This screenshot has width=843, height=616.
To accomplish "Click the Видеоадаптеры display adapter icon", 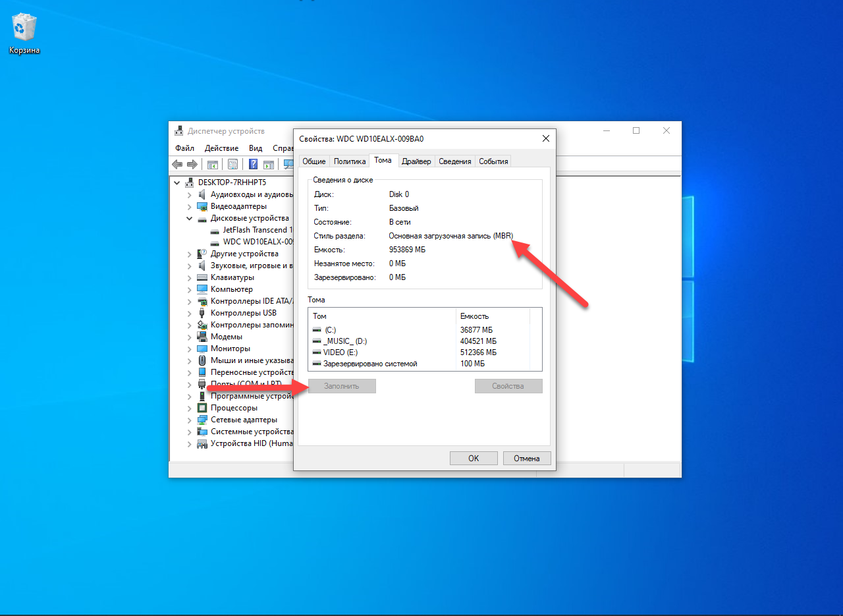I will coord(202,206).
